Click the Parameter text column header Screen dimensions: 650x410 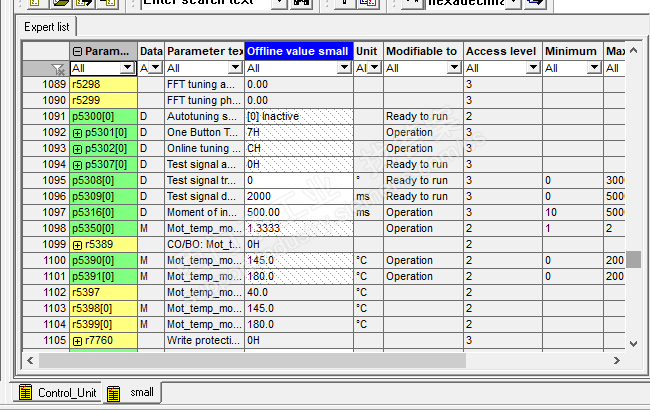[x=204, y=51]
